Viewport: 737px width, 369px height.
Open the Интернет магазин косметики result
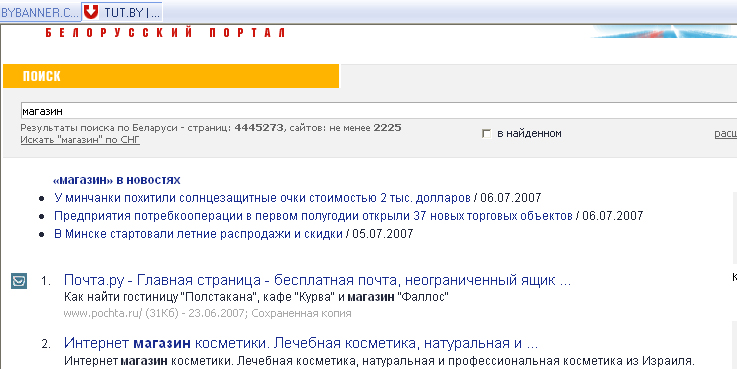tap(301, 344)
